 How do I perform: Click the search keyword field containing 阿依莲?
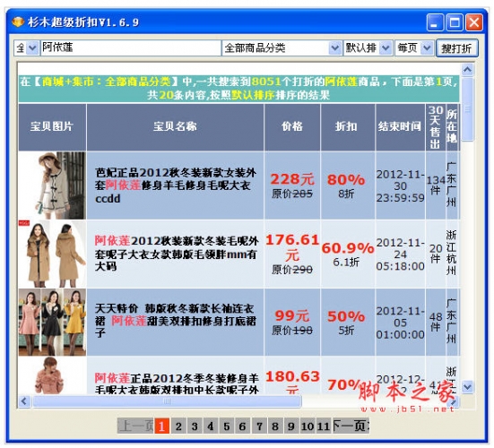click(x=131, y=47)
